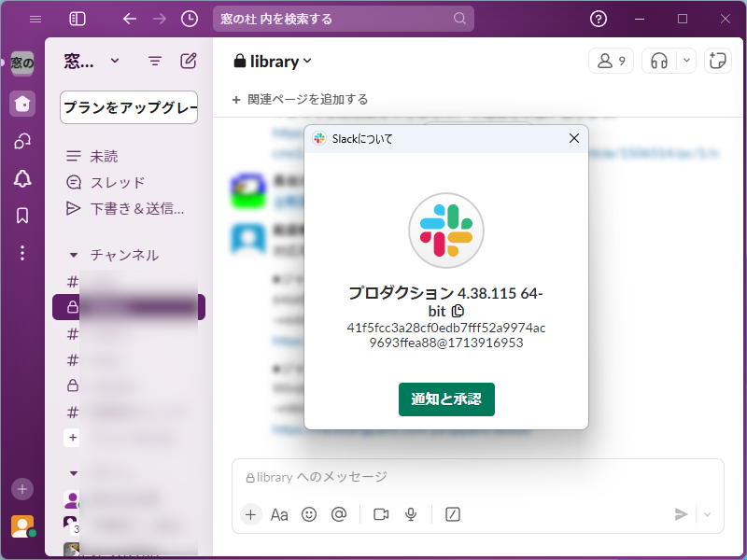Record an audio clip with the microphone icon
Image resolution: width=747 pixels, height=560 pixels.
(x=410, y=514)
